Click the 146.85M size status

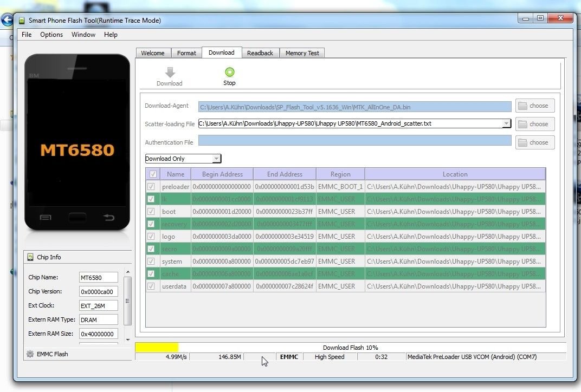click(230, 357)
